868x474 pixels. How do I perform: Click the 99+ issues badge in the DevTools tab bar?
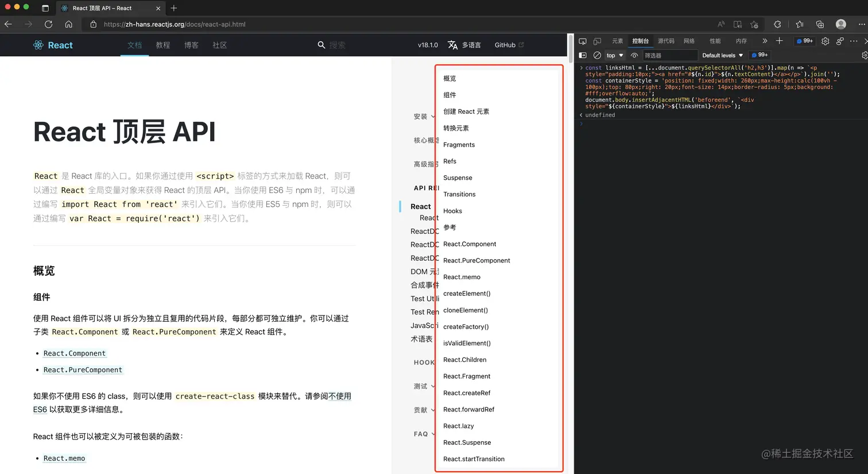[804, 41]
